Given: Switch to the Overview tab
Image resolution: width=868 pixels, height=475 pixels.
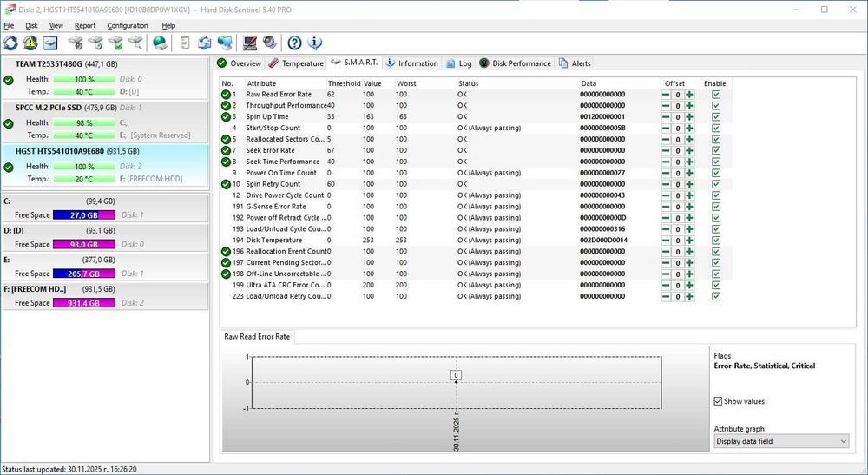Looking at the screenshot, I should click(240, 63).
